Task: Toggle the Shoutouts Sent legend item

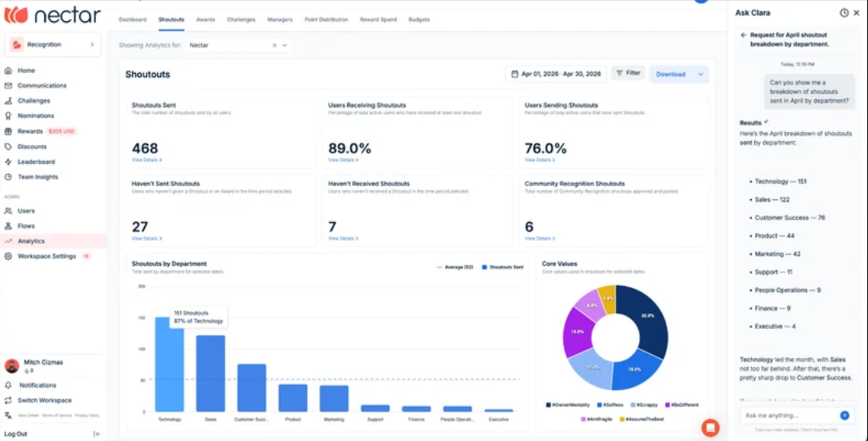Action: [x=503, y=267]
